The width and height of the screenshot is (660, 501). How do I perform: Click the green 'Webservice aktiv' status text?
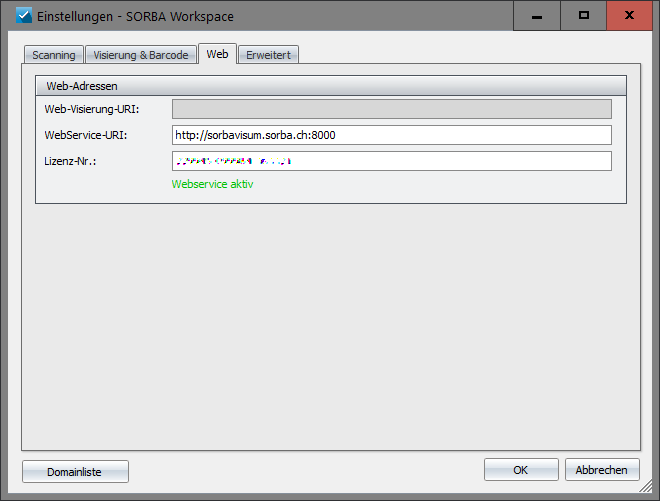(213, 184)
